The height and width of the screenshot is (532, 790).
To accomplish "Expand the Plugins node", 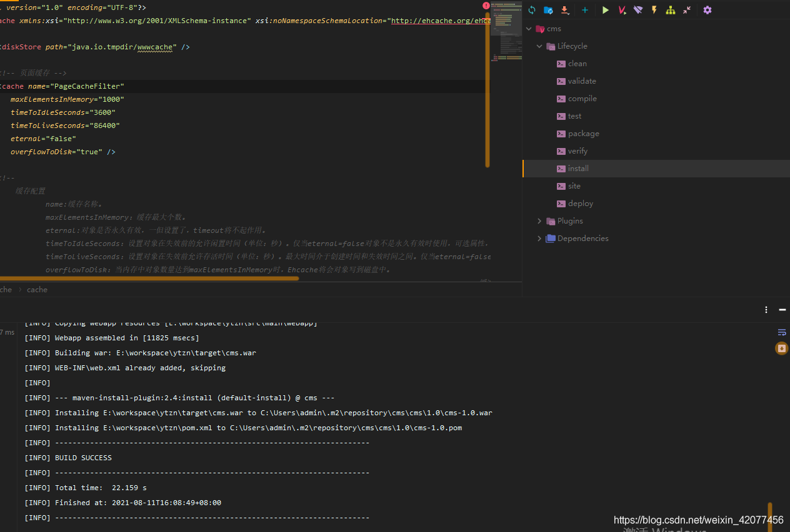I will pos(539,221).
